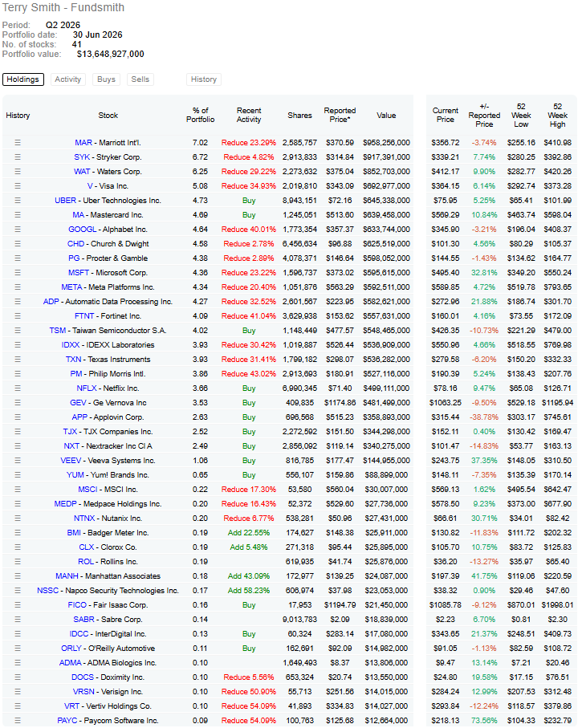Open history icon for Netflix Inc. row
This screenshot has width=582, height=728.
coord(18,388)
